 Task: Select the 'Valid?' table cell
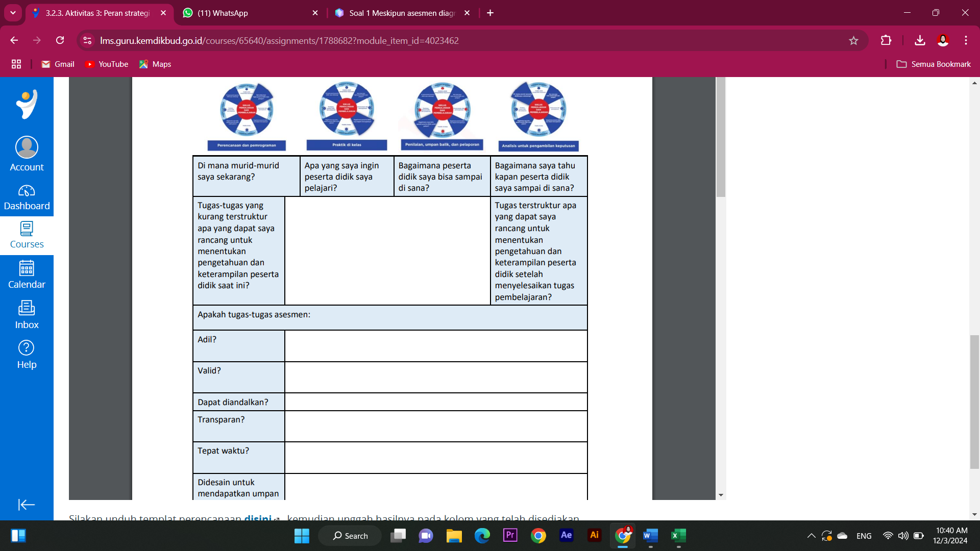click(x=238, y=377)
